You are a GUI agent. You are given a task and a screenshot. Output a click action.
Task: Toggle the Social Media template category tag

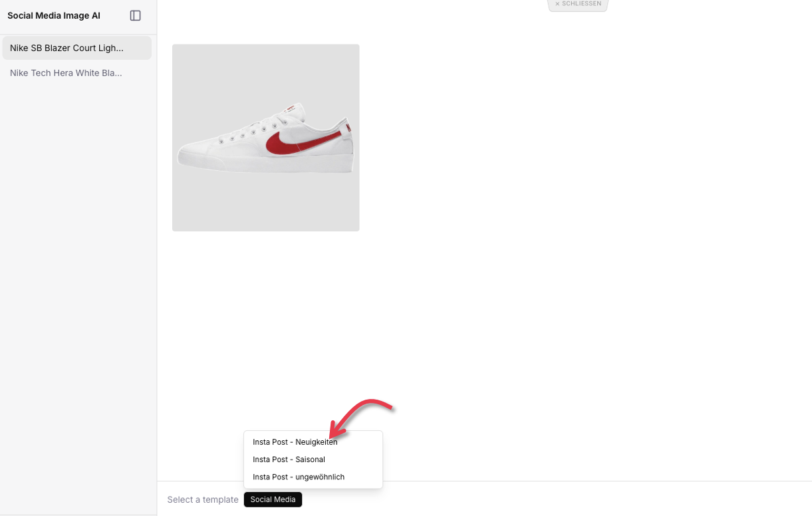pos(273,499)
